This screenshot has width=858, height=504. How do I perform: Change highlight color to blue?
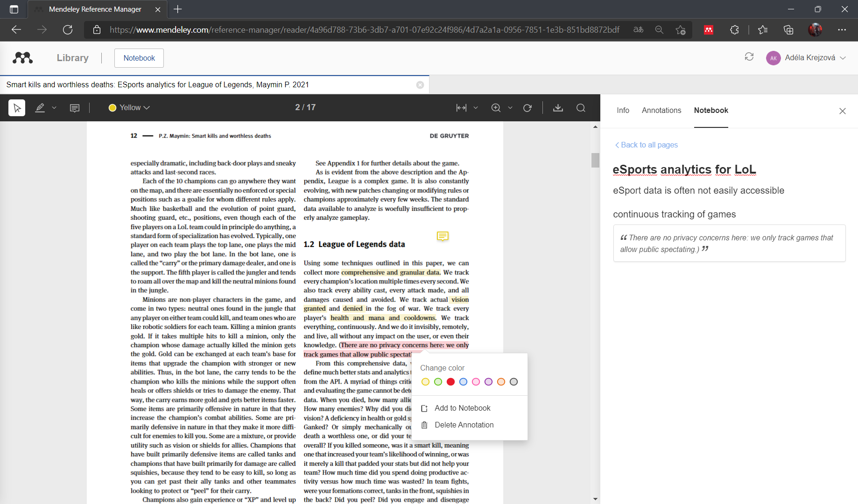pyautogui.click(x=463, y=382)
